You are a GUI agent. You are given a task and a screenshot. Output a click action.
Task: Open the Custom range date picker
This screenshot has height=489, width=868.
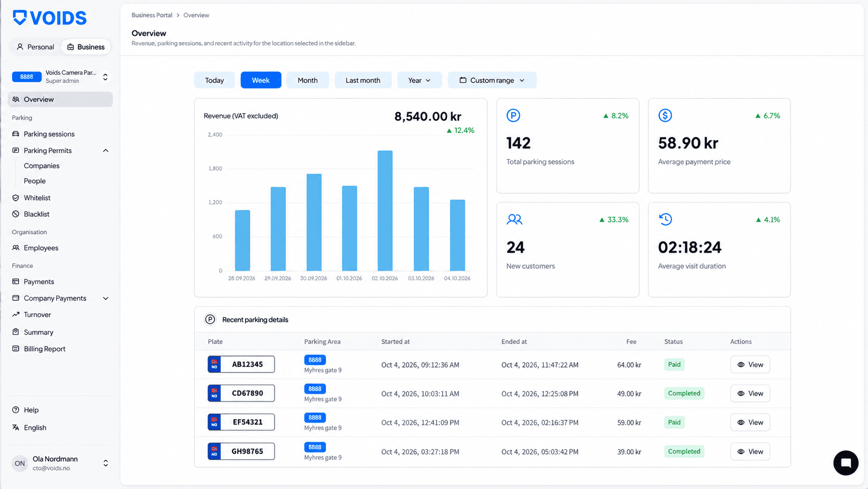tap(492, 80)
